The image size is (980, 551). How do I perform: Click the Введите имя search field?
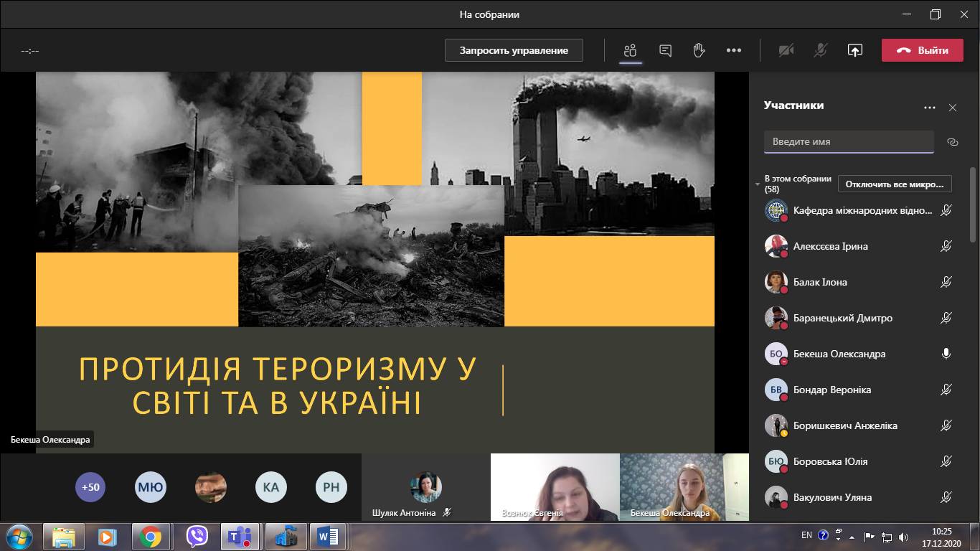tap(849, 141)
